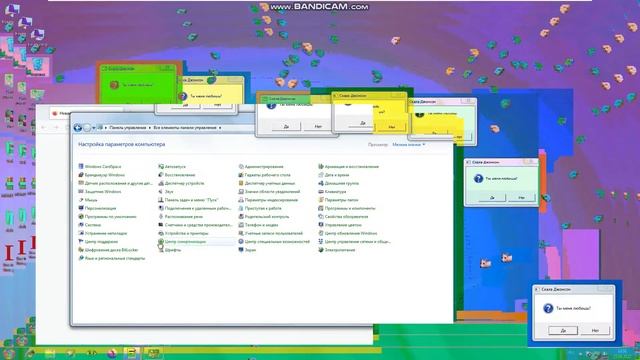Click the Back arrow in Control Panel
Screen dimensions: 640x360
coord(78,128)
